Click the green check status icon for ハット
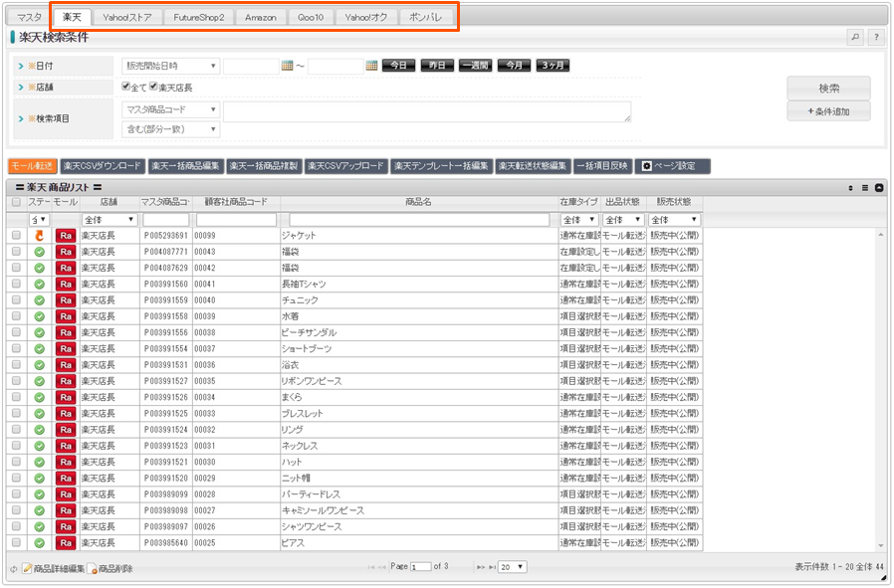This screenshot has width=894, height=588. click(x=40, y=462)
